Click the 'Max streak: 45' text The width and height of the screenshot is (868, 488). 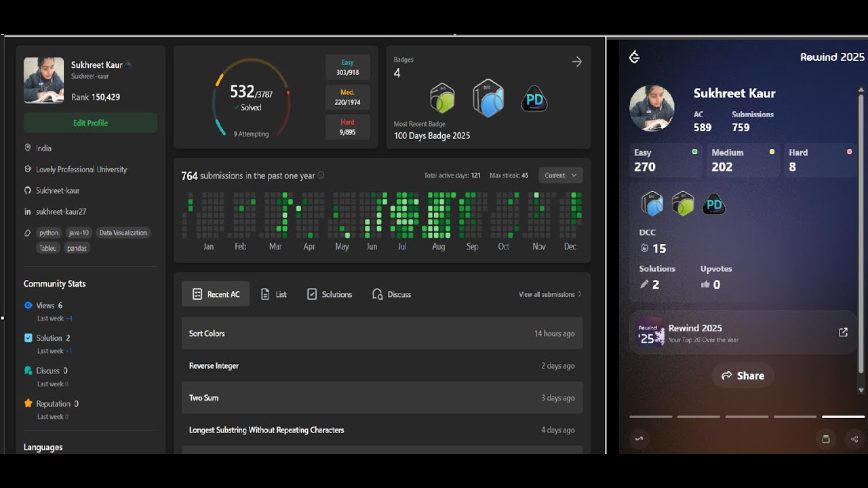coord(509,176)
